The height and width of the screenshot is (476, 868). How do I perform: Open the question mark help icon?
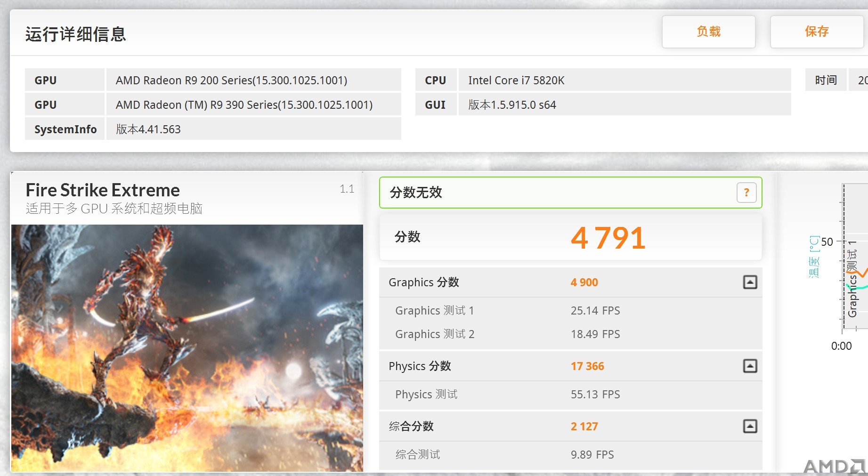click(746, 193)
